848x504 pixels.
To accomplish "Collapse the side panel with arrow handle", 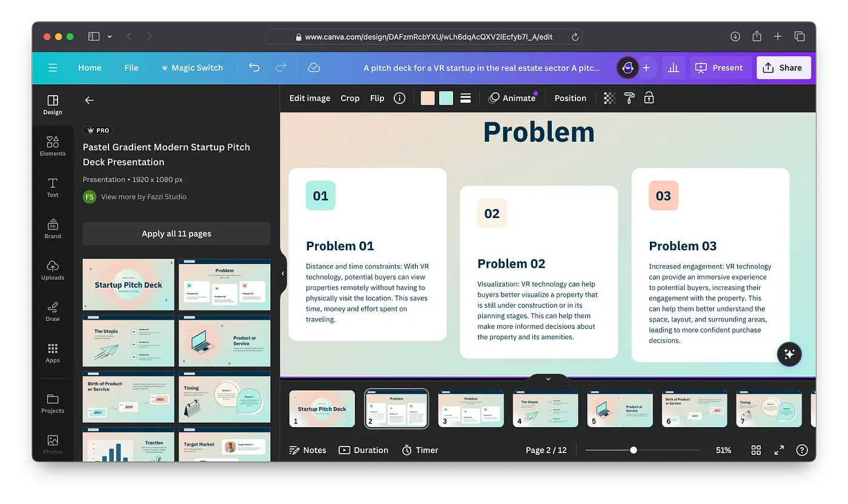I will coord(283,274).
